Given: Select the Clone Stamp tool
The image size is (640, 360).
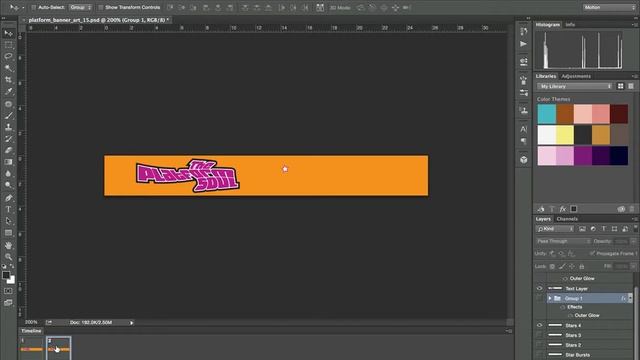Looking at the screenshot, I should coord(9,127).
